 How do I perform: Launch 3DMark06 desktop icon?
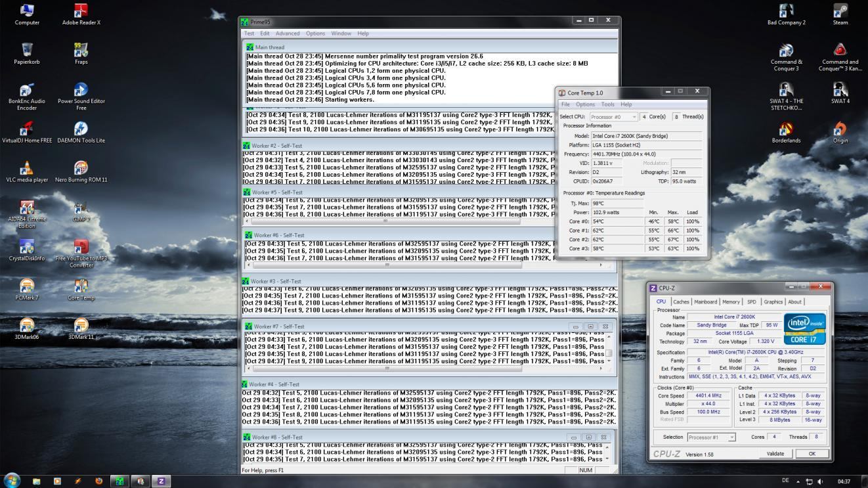coord(27,329)
